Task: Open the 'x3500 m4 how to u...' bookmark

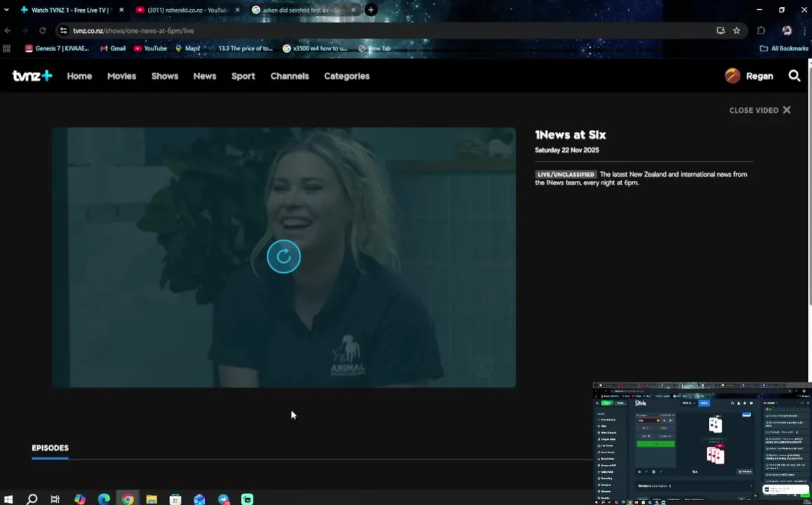Action: [315, 48]
